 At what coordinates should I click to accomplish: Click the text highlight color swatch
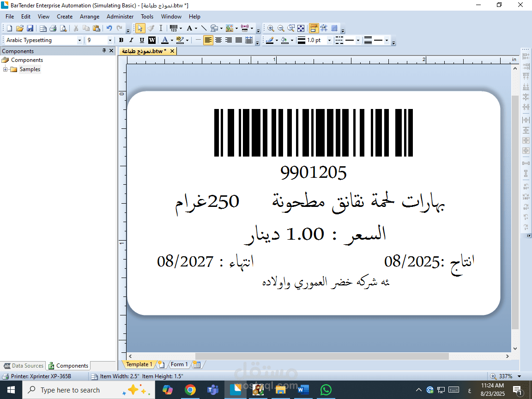pyautogui.click(x=180, y=40)
